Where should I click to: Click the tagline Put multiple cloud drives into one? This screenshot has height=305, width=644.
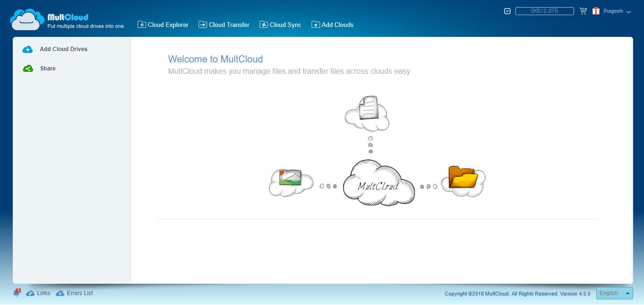coord(86,26)
